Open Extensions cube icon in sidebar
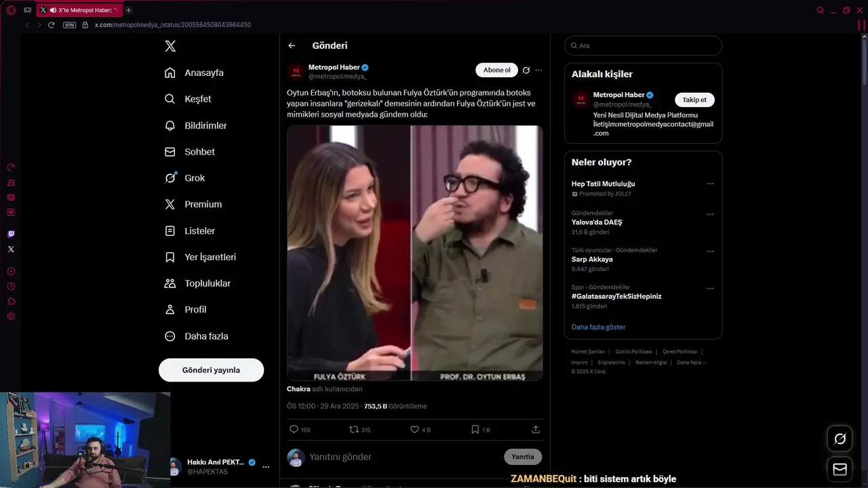Image resolution: width=868 pixels, height=488 pixels. (x=11, y=301)
